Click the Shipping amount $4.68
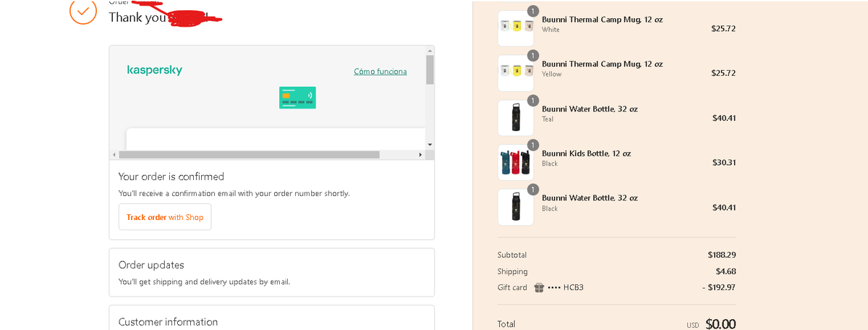 pyautogui.click(x=726, y=271)
